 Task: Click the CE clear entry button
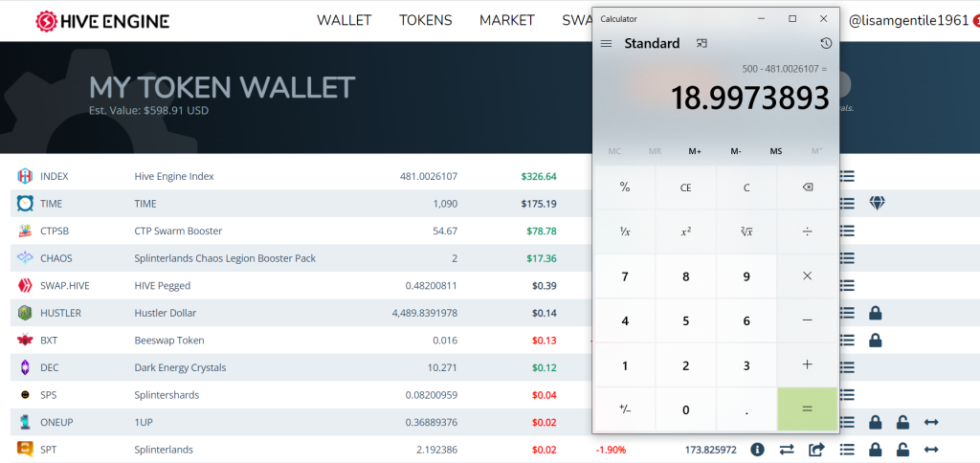click(x=685, y=187)
